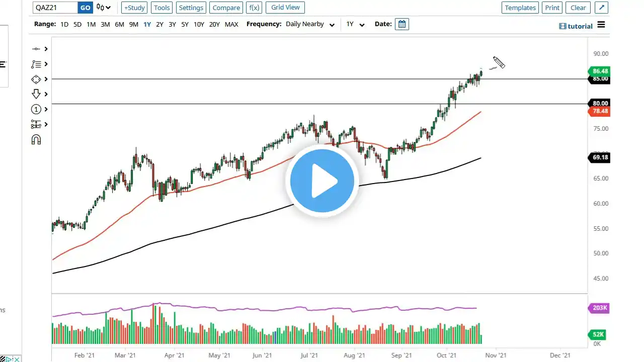The height and width of the screenshot is (362, 644).
Task: Click the Feb '21 date axis label
Action: pyautogui.click(x=84, y=355)
